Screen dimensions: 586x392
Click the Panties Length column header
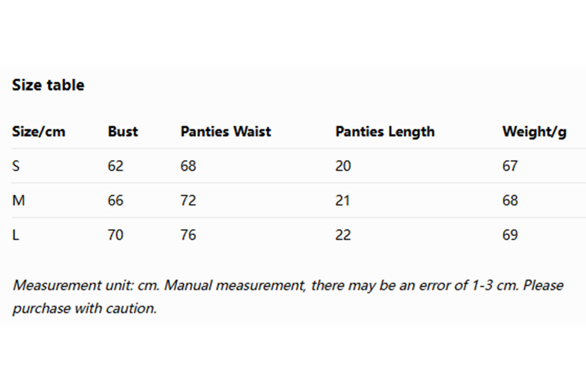click(x=385, y=132)
